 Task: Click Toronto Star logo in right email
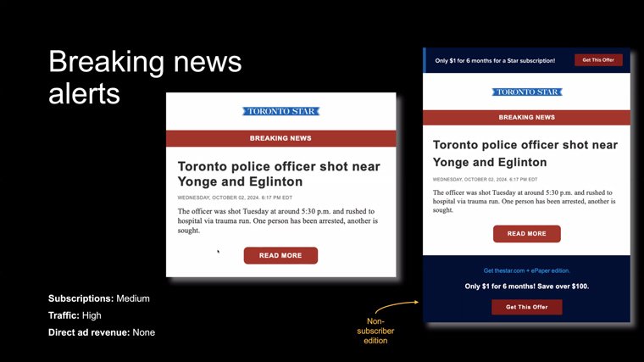click(527, 92)
